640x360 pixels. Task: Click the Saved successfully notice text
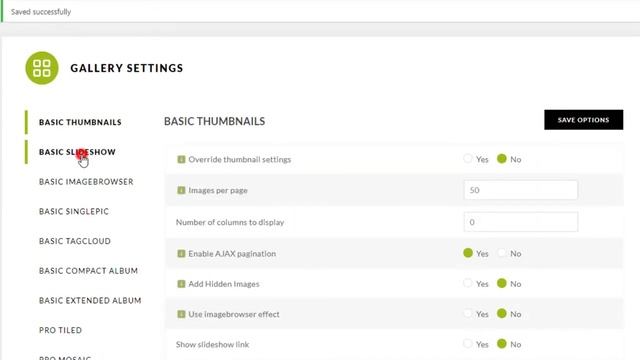click(41, 12)
